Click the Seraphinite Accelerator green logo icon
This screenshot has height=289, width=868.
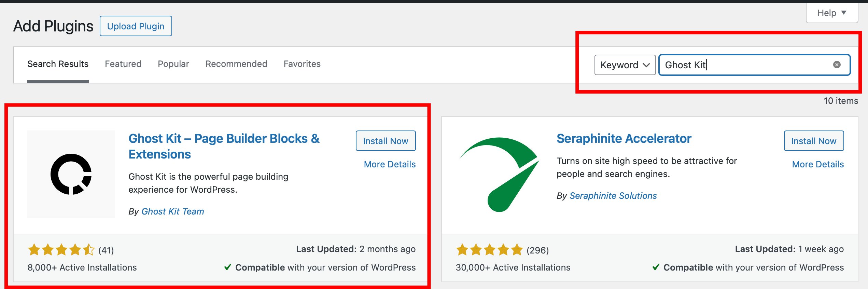(499, 174)
